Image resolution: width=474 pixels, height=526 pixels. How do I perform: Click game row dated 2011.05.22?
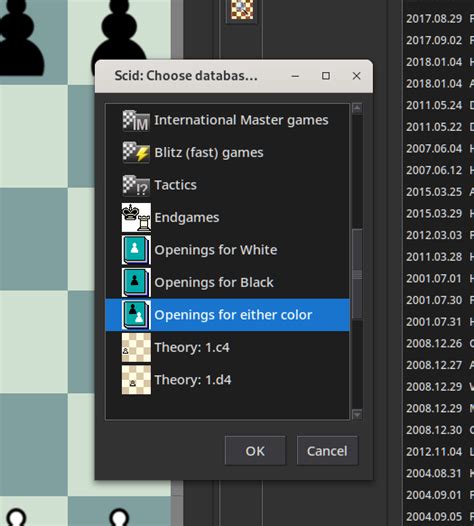click(x=439, y=127)
